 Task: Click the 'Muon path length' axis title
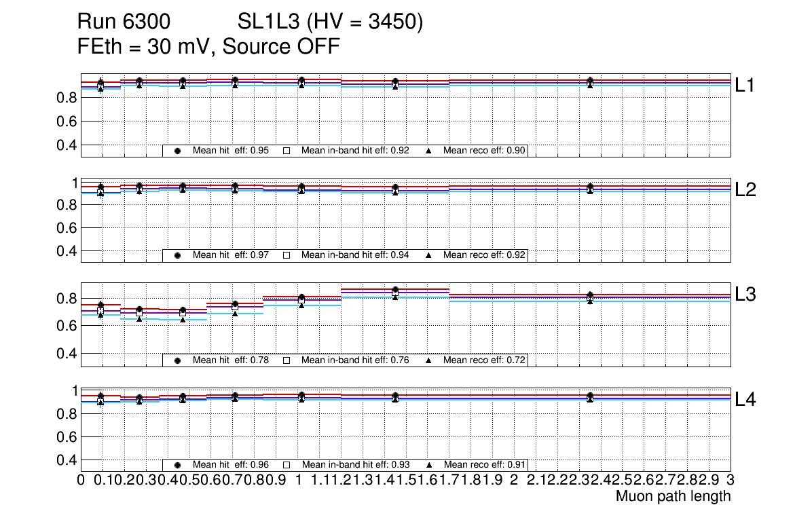pyautogui.click(x=673, y=496)
